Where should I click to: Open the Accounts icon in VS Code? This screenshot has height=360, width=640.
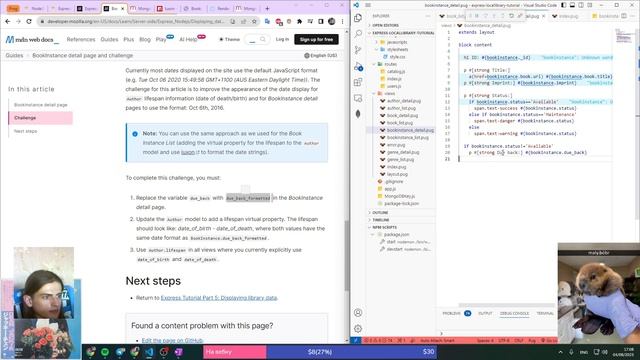[358, 313]
